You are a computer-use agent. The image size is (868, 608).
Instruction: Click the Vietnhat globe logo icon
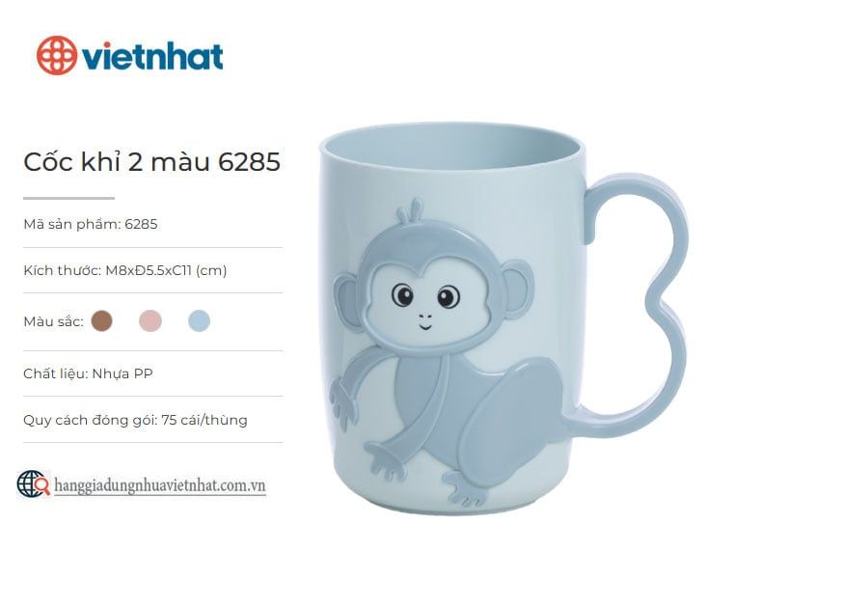[x=57, y=55]
